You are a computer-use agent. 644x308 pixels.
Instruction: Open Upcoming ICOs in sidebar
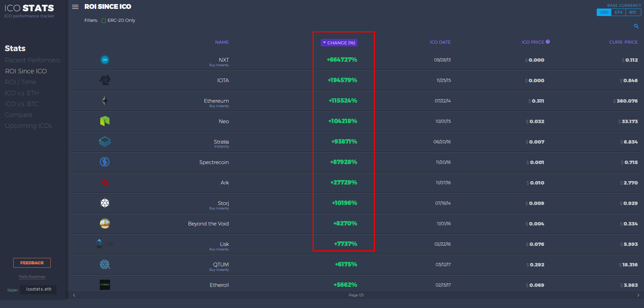(28, 126)
